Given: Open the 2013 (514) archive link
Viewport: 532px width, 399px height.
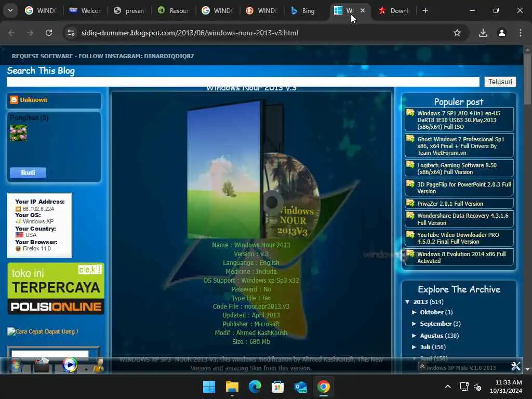Looking at the screenshot, I should point(420,302).
